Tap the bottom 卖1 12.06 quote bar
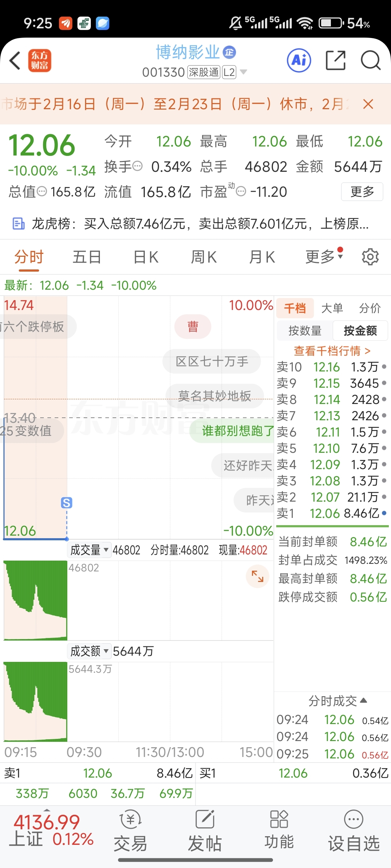Image resolution: width=391 pixels, height=868 pixels. 98,773
